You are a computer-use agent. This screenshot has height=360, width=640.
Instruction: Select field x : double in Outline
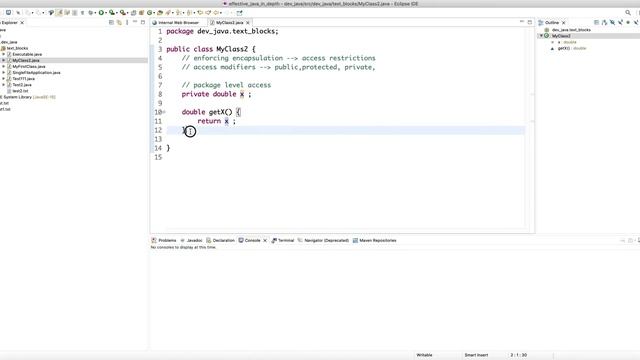point(567,42)
